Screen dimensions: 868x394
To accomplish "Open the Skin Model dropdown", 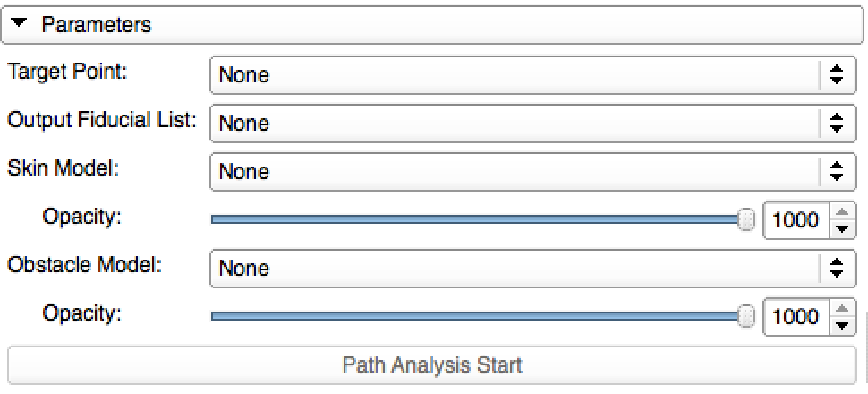I will click(x=515, y=171).
